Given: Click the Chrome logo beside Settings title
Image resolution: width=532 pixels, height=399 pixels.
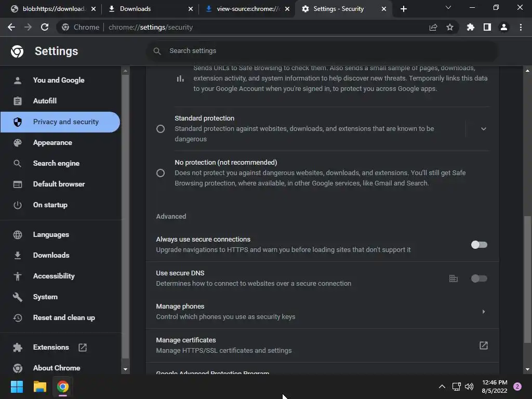Looking at the screenshot, I should 17,51.
